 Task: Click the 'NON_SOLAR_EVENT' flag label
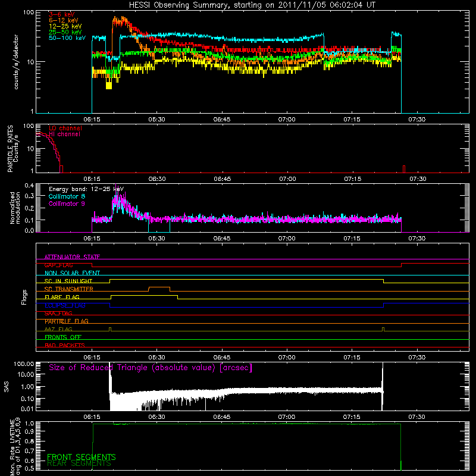click(x=72, y=273)
